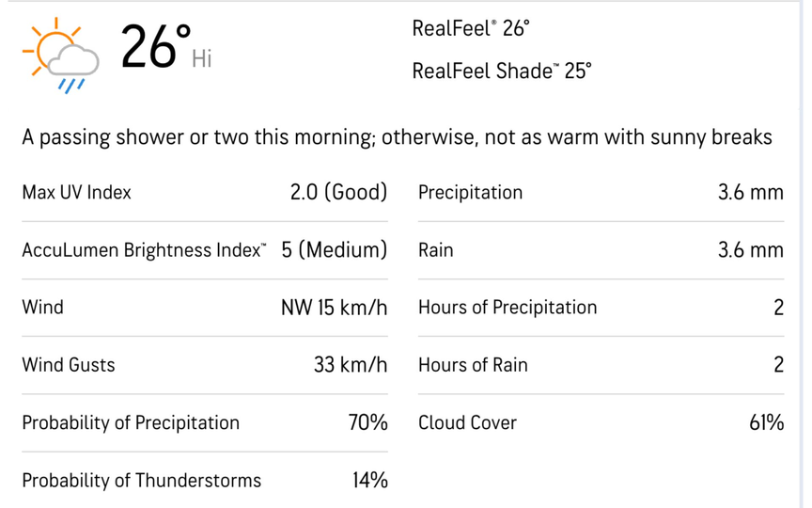Click Probability of Precipitation label
This screenshot has height=508, width=812.
[x=131, y=422]
